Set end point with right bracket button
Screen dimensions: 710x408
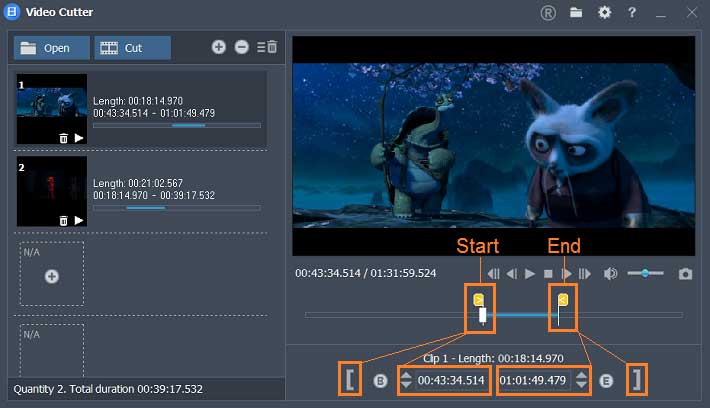(x=637, y=379)
